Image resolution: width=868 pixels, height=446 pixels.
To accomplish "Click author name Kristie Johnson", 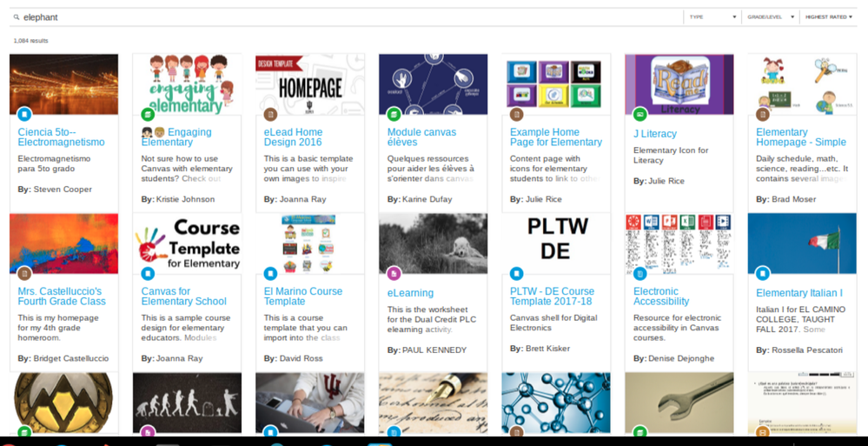I will pyautogui.click(x=185, y=199).
